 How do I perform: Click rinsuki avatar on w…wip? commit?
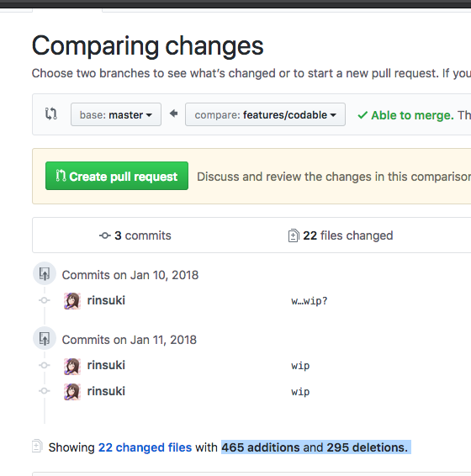coord(72,301)
